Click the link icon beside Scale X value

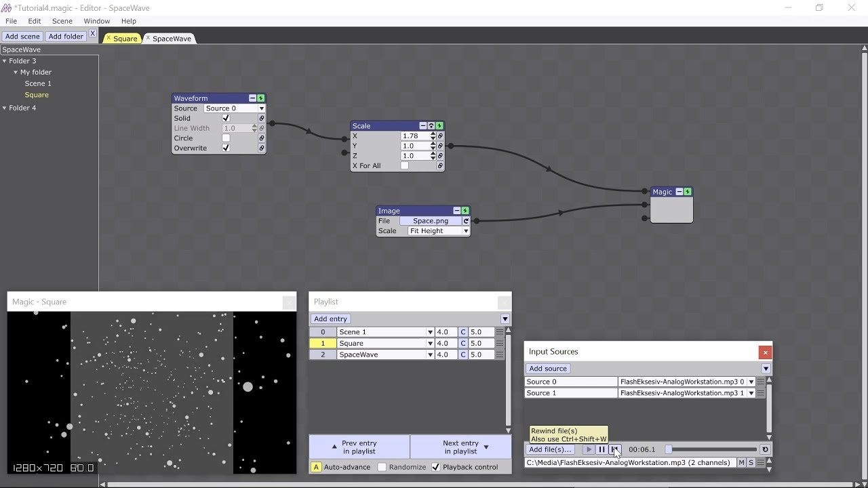[440, 136]
